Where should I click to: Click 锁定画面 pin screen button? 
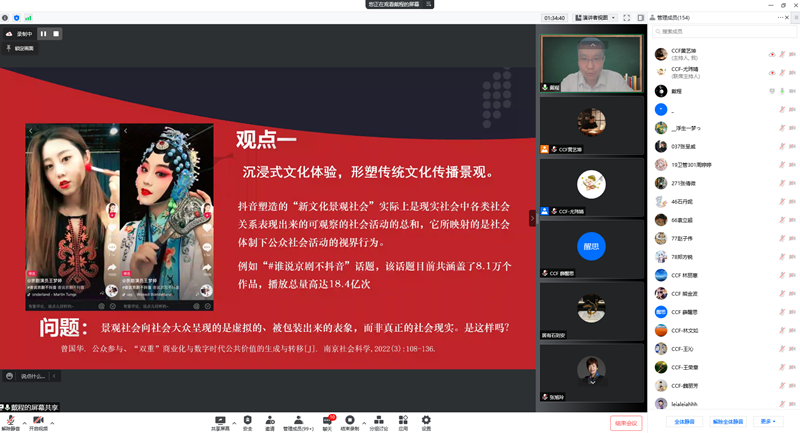20,48
